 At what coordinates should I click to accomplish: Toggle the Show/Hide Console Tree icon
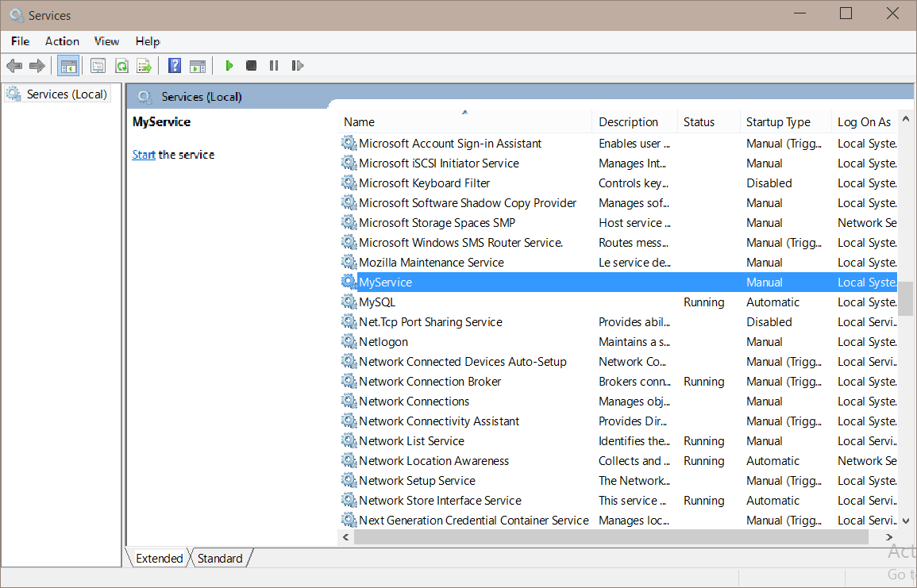click(68, 66)
